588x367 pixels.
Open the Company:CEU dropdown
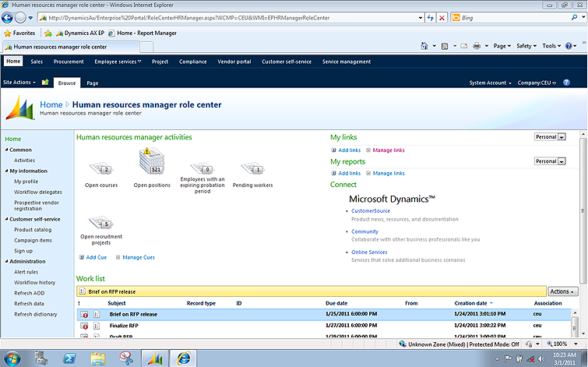537,83
